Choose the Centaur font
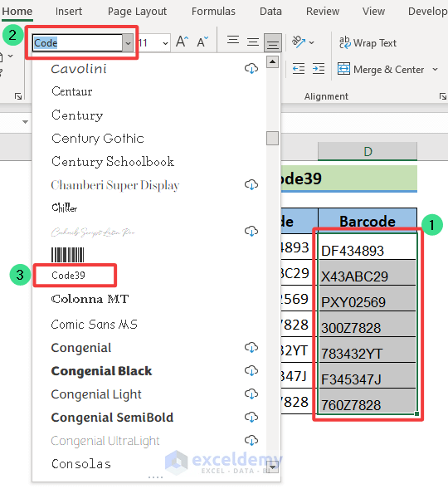Viewport: 448px width, 489px height. click(x=72, y=91)
